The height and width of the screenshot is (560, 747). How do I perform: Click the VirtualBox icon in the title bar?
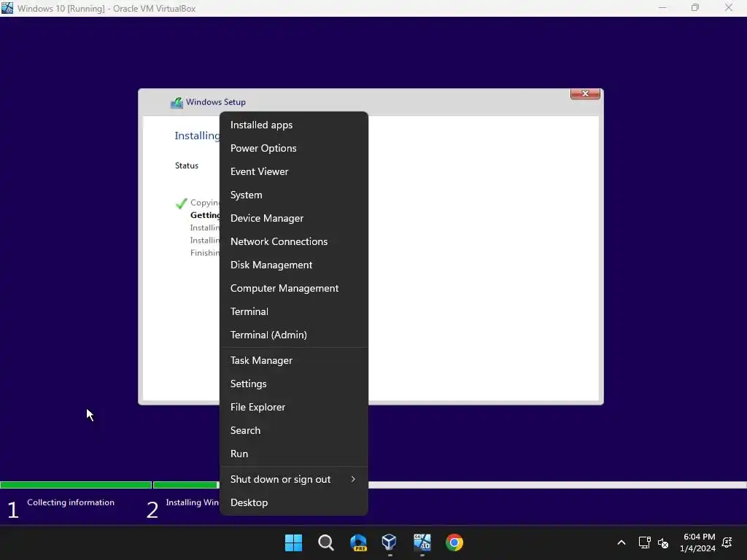7,8
